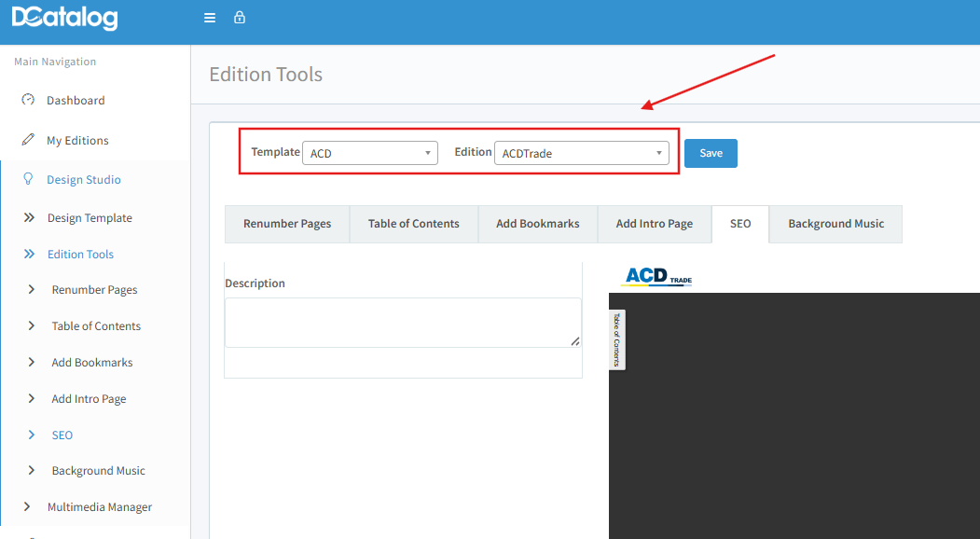
Task: Click double-chevron icon next to Design Template
Action: coord(29,217)
